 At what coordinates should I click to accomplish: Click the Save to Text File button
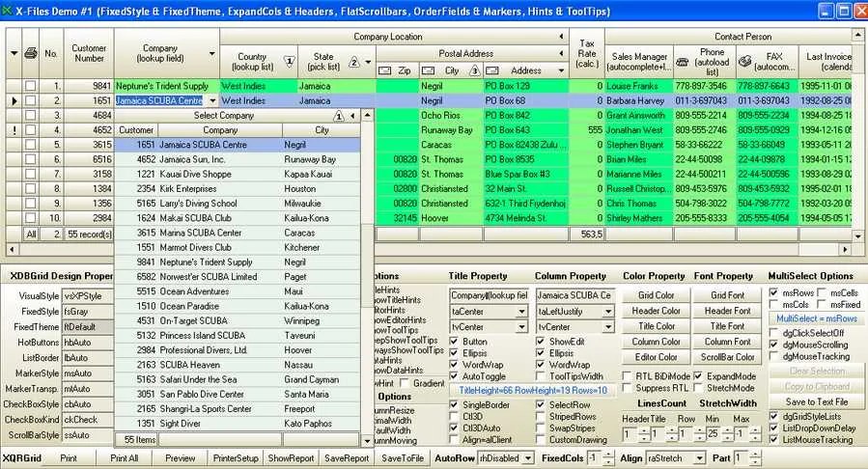817,401
